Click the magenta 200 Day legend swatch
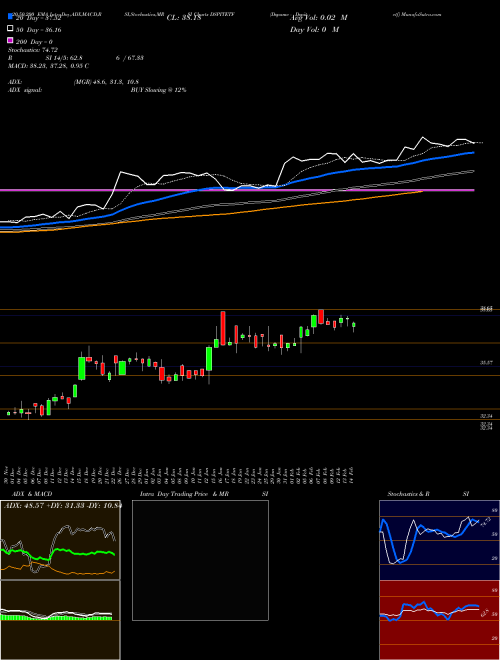This screenshot has width=500, height=660. pyautogui.click(x=10, y=41)
